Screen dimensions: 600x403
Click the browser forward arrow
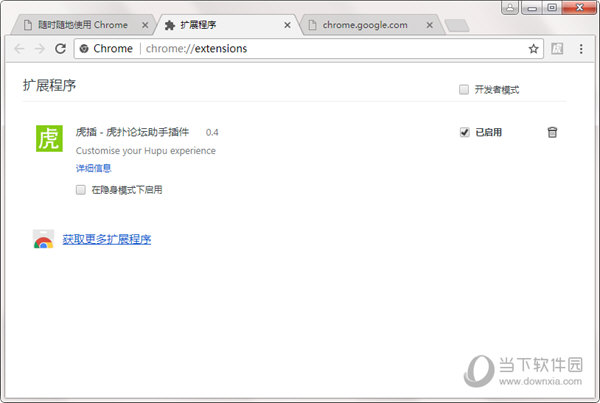click(39, 49)
